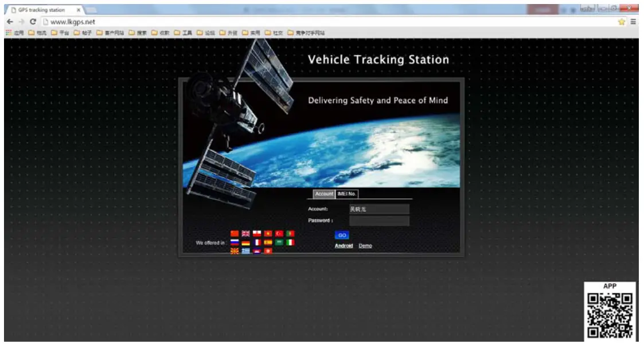Select the Russian flag language
This screenshot has width=644, height=344.
(x=235, y=243)
